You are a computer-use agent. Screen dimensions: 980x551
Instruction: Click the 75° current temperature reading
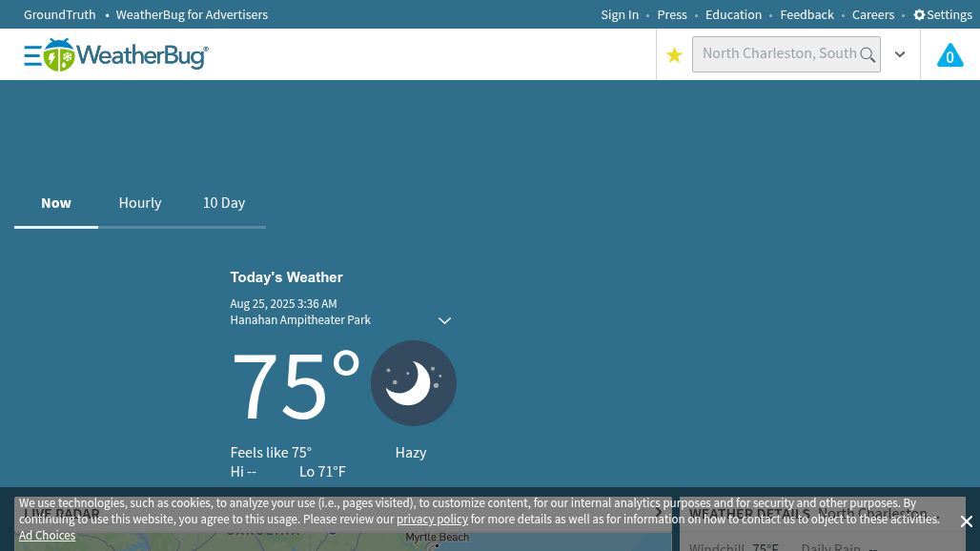295,385
